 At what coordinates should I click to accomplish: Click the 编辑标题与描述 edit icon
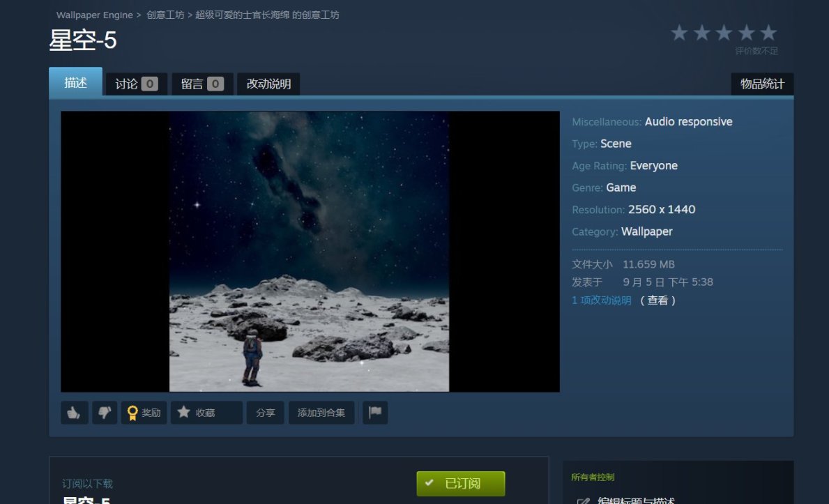(x=583, y=501)
